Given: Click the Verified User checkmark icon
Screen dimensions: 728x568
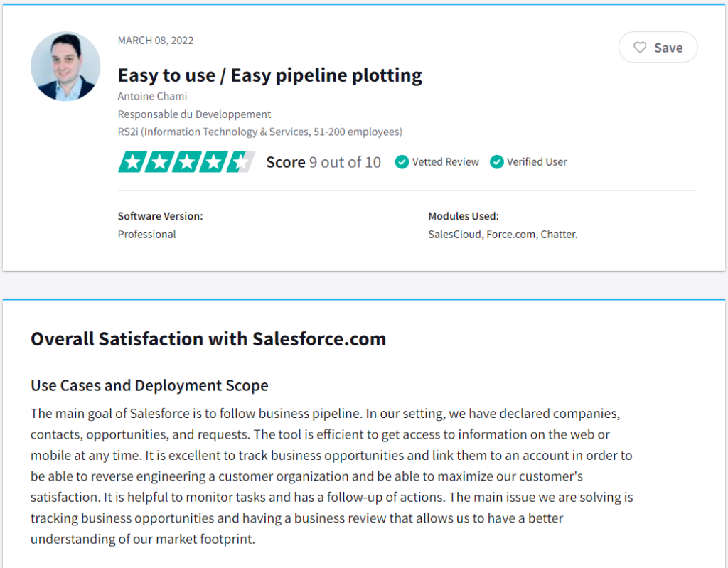Looking at the screenshot, I should click(496, 162).
